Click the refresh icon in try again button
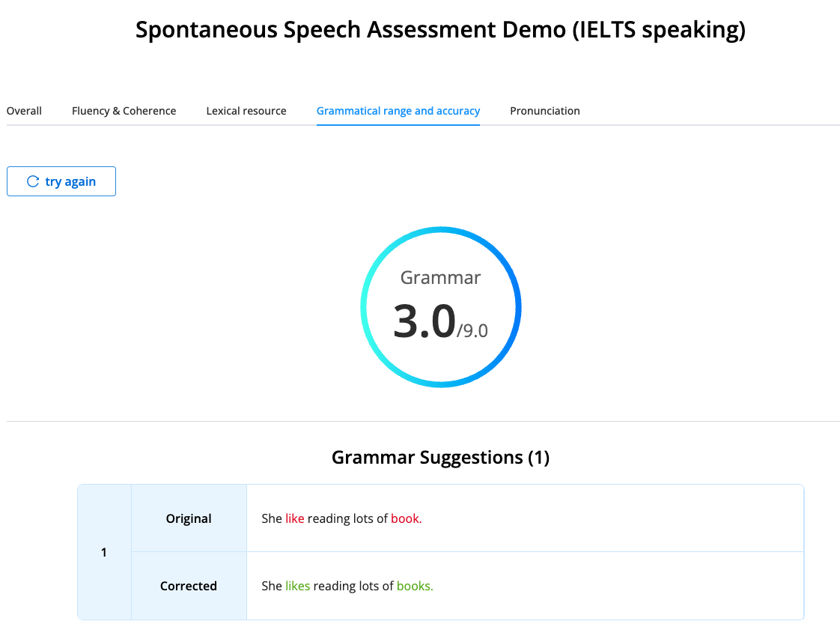 point(32,181)
